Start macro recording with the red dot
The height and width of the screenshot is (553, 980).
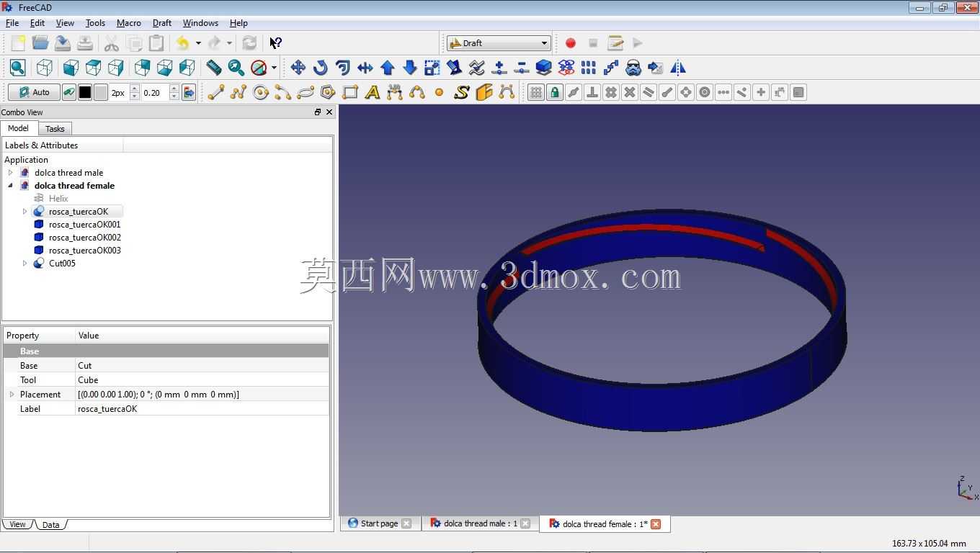click(x=571, y=43)
